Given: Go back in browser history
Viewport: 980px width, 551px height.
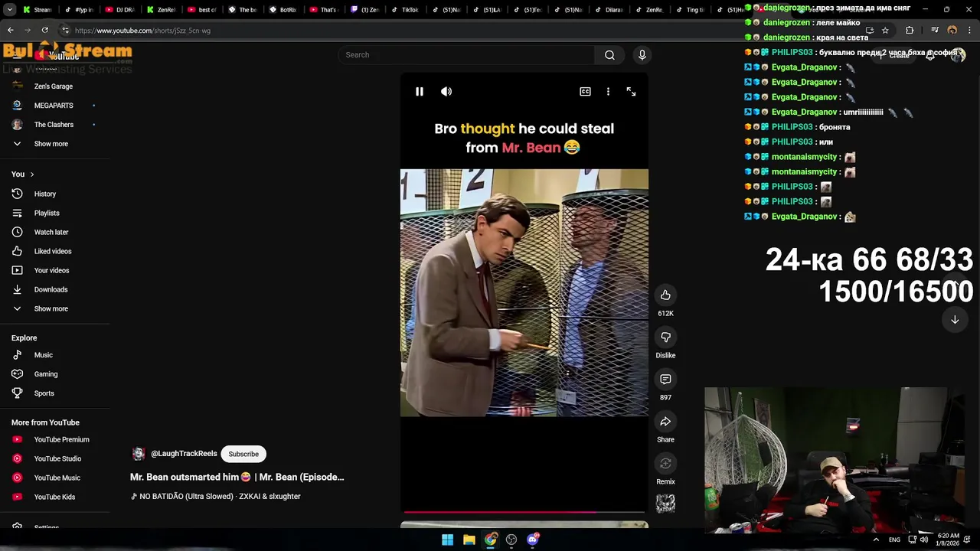Looking at the screenshot, I should pyautogui.click(x=11, y=31).
